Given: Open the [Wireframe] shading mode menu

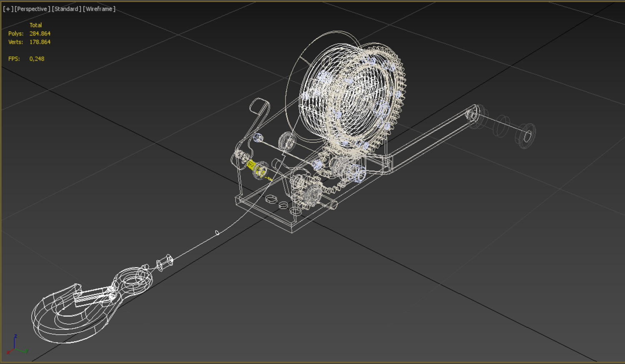Looking at the screenshot, I should pos(99,9).
